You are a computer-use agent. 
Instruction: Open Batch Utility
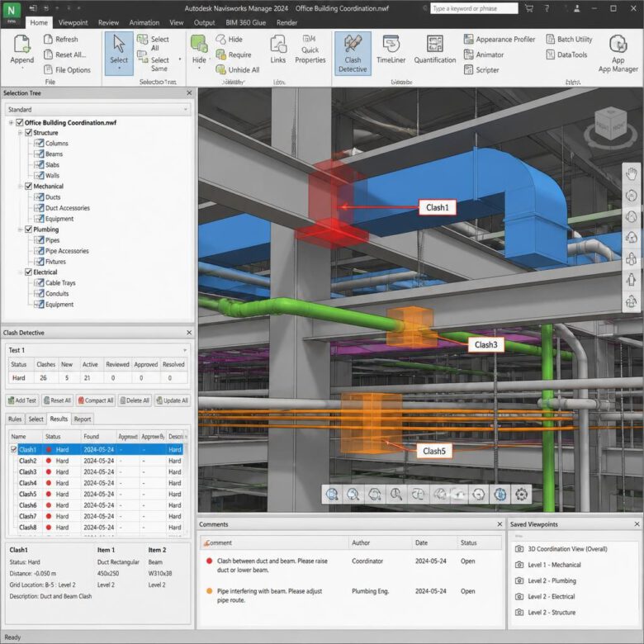click(569, 40)
